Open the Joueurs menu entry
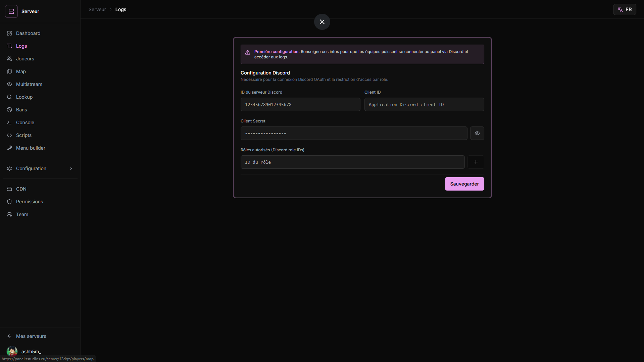Screen dimensions: 644x362 [x=40, y=59]
